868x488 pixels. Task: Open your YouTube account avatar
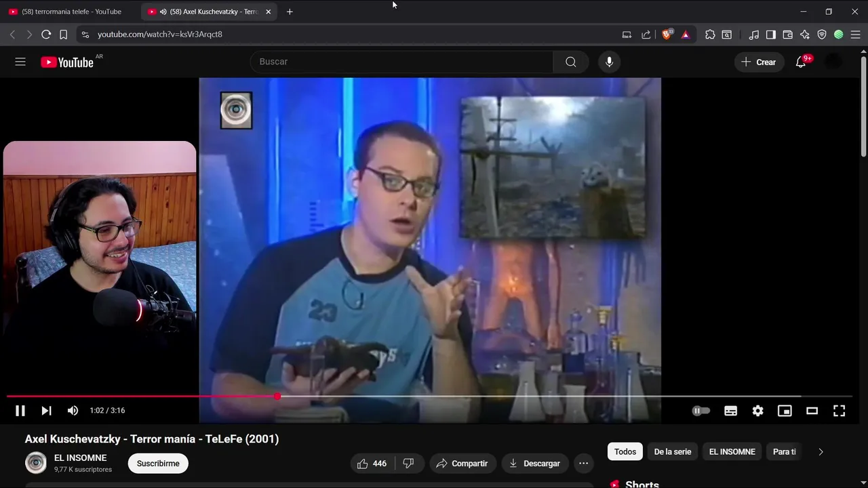833,62
